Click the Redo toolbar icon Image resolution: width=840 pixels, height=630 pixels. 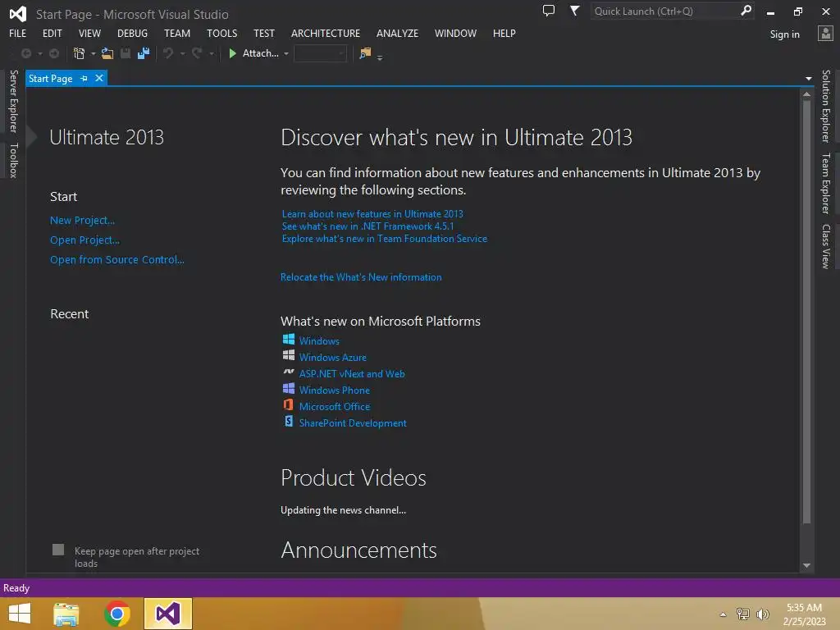tap(197, 53)
